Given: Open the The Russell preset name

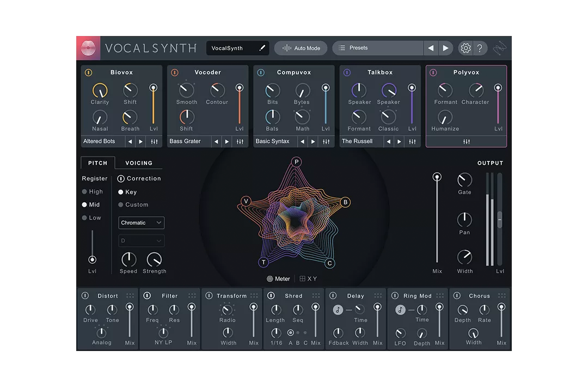Looking at the screenshot, I should 357,141.
